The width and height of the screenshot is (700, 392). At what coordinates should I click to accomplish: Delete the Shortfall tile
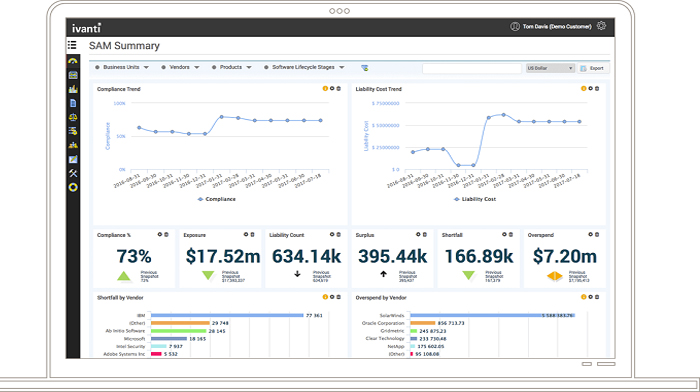tap(511, 234)
